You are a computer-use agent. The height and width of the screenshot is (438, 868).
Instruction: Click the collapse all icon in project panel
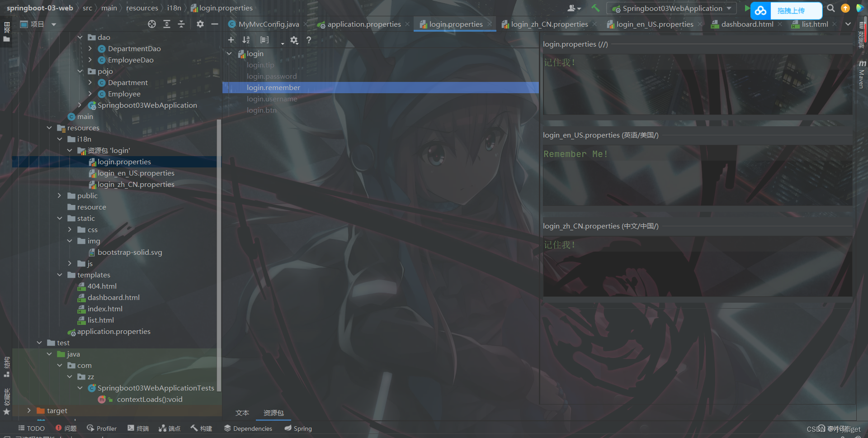[181, 24]
